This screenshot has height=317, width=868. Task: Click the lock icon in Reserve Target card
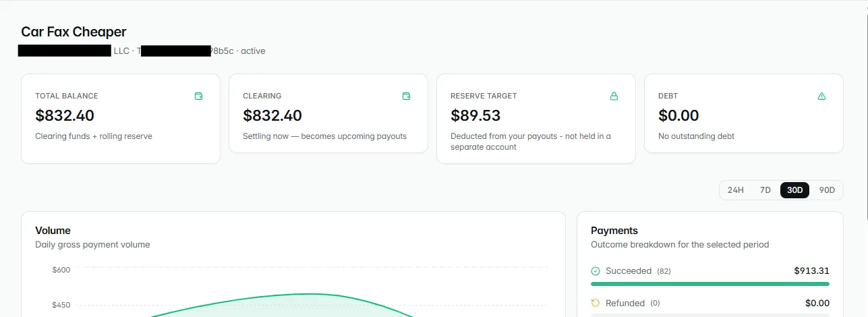pyautogui.click(x=614, y=96)
